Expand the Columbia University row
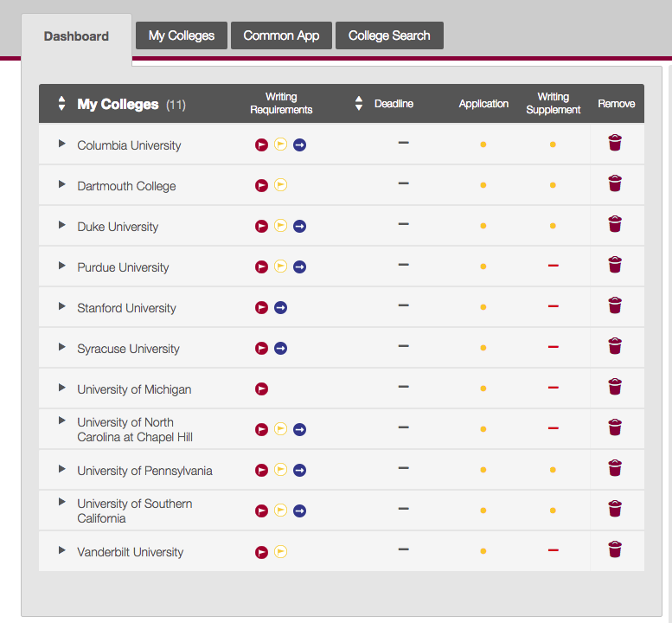The height and width of the screenshot is (623, 672). 62,144
